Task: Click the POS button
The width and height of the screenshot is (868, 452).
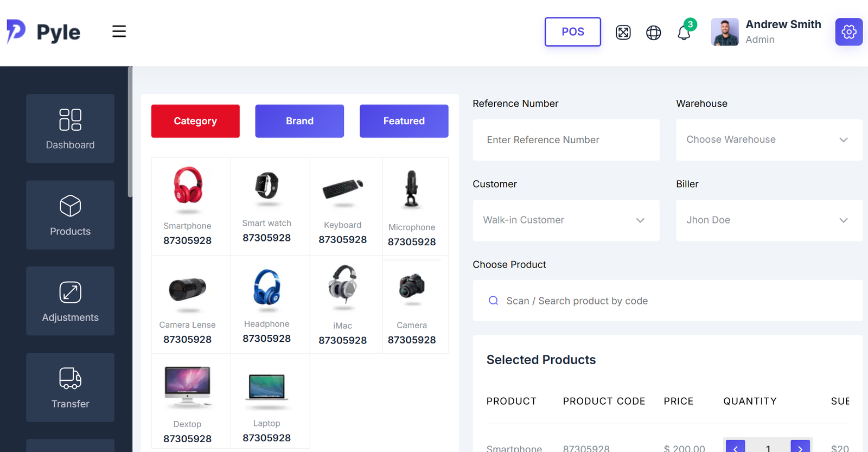Action: (573, 32)
